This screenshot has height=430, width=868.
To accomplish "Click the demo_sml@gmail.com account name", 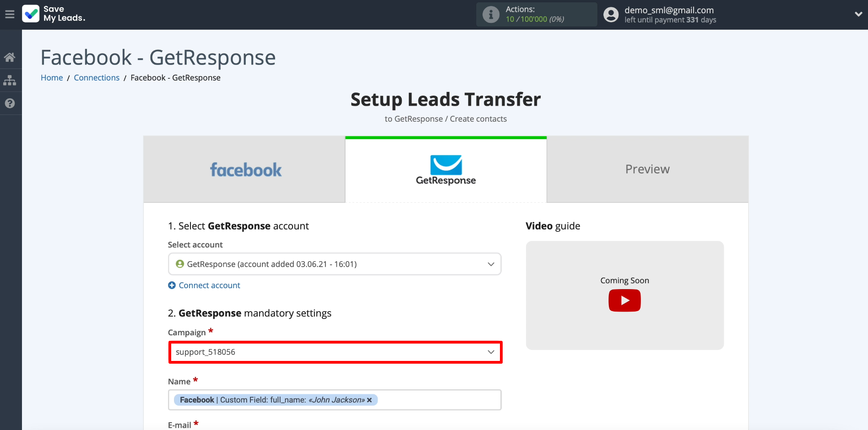I will point(669,10).
